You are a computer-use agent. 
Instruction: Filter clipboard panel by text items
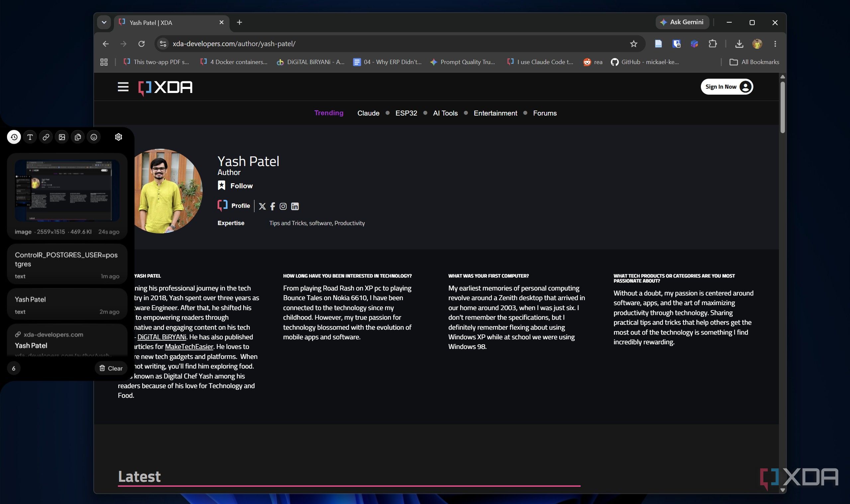pos(30,137)
